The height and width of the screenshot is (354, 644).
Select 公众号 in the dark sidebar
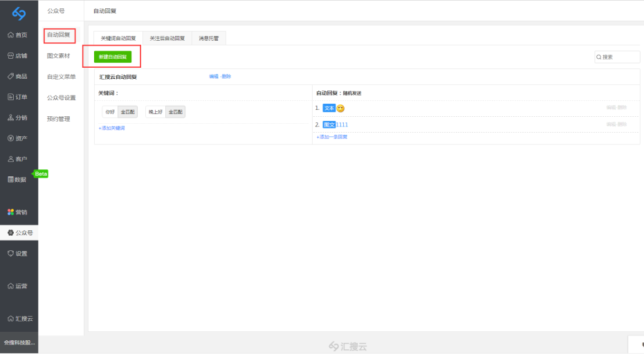point(19,233)
